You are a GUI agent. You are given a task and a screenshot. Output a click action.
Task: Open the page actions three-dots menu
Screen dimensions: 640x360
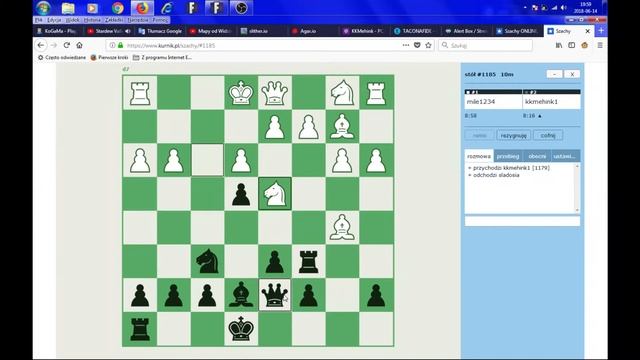coord(406,45)
